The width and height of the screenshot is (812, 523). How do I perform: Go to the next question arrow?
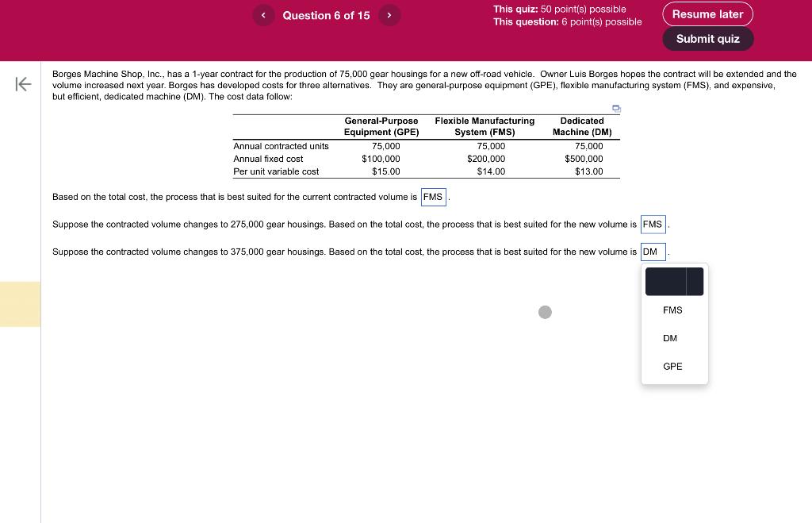tap(389, 15)
